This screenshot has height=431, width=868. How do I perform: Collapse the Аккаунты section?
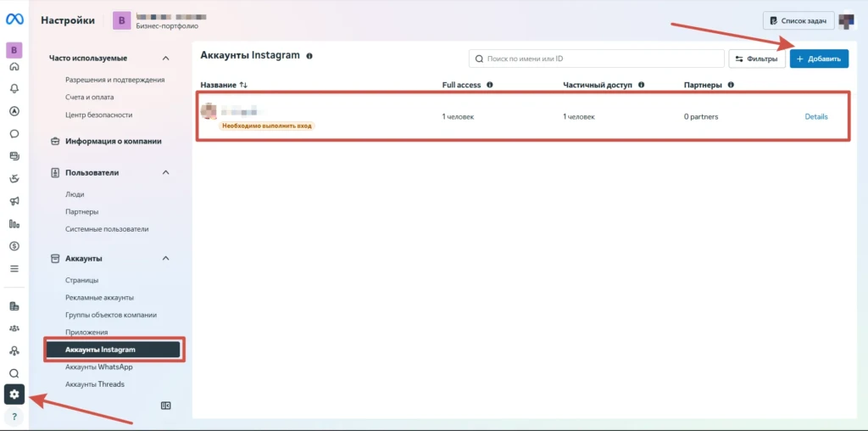(x=165, y=258)
